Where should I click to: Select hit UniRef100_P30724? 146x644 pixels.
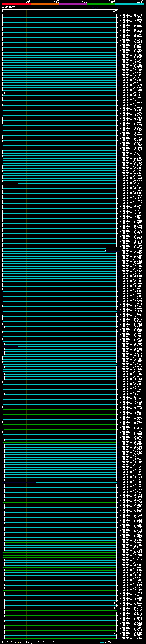(131, 301)
